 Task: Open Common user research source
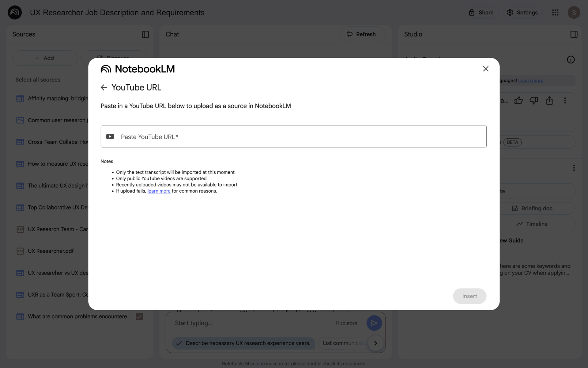pos(58,120)
